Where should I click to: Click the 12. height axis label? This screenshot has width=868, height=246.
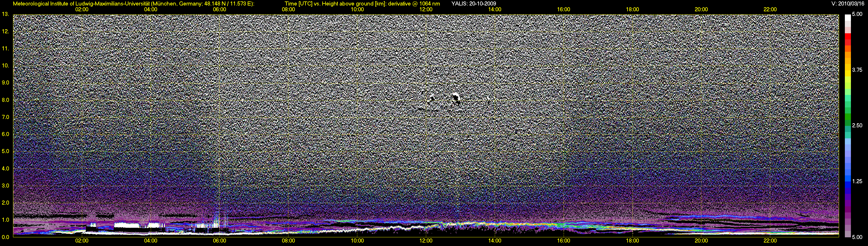click(5, 31)
